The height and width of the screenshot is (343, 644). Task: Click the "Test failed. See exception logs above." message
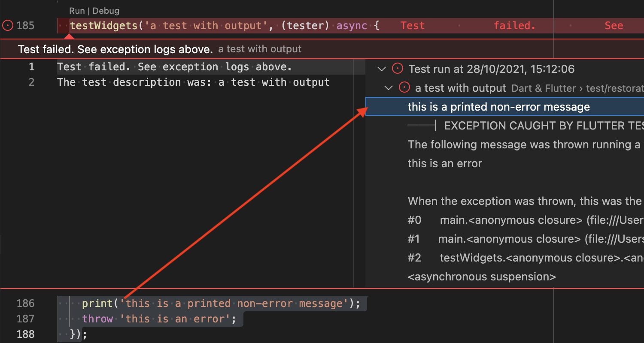tap(115, 49)
